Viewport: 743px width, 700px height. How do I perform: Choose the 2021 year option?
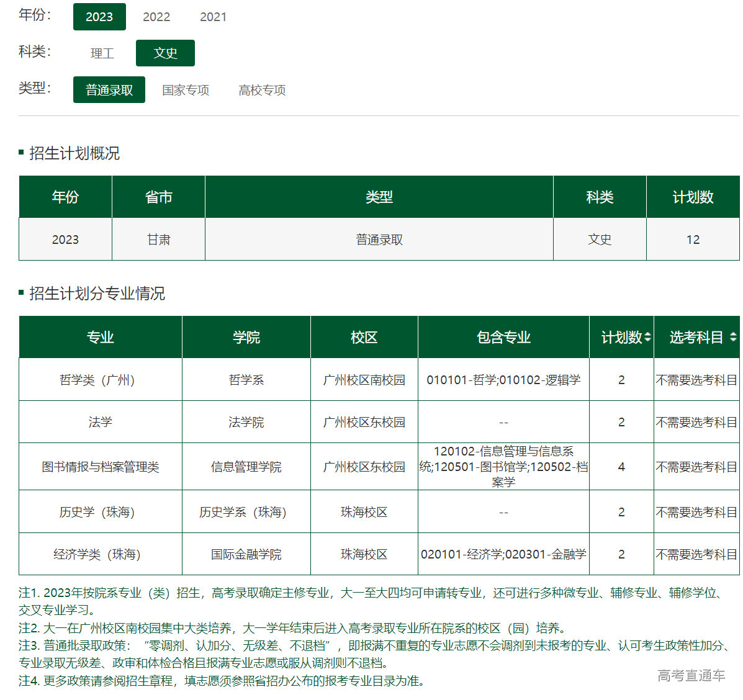pos(213,17)
